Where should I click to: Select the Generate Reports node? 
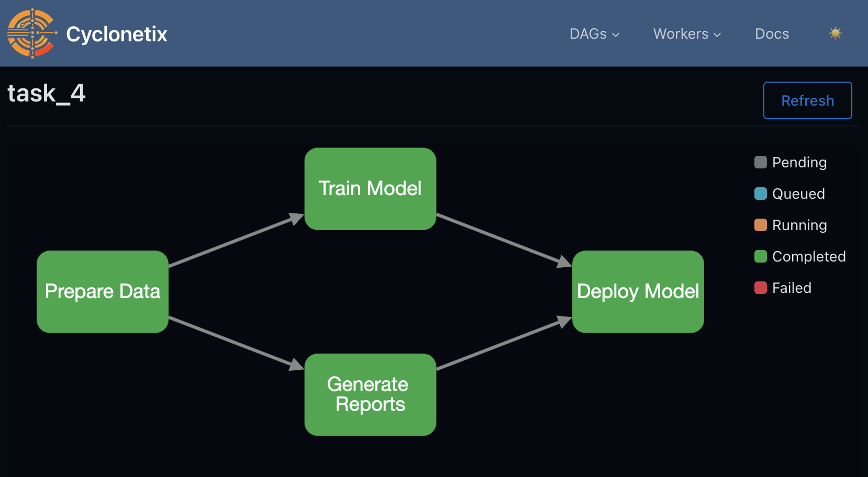tap(370, 394)
